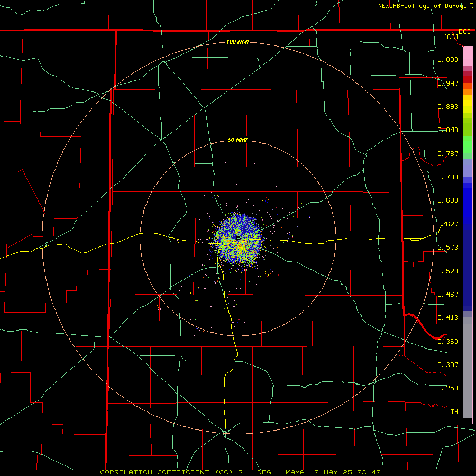Click the 0.413 scale value

point(448,318)
